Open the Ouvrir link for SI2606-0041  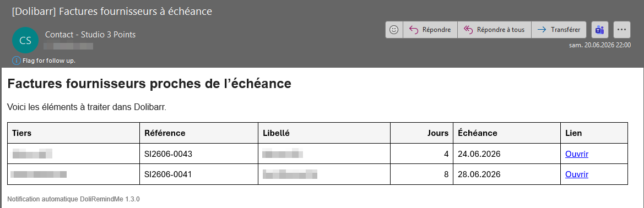tap(577, 175)
